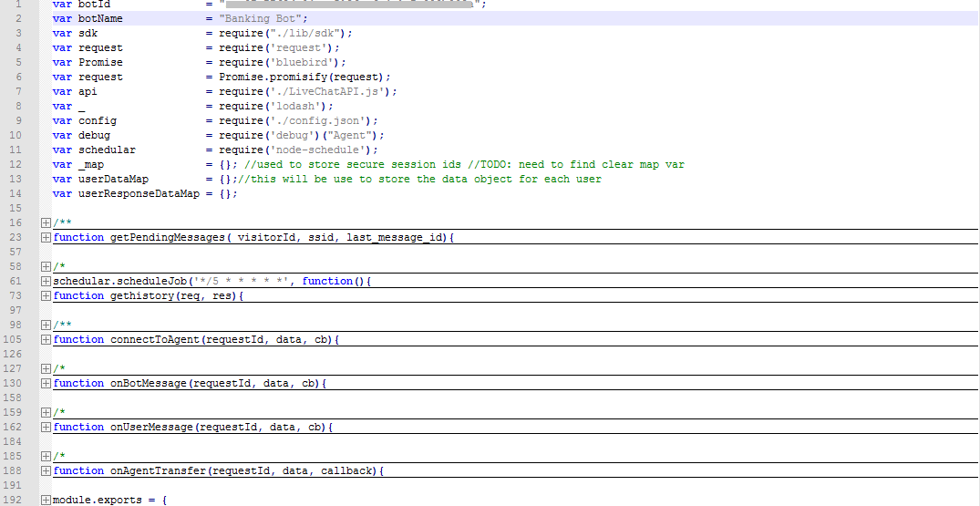Screen dimensions: 980x506
Task: Click line number 2 in the gutter
Action: pos(18,18)
